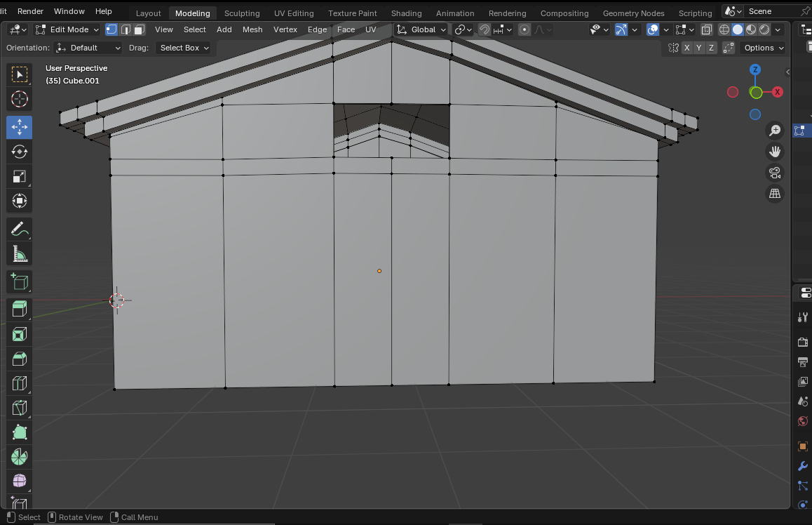812x525 pixels.
Task: Open the selectability and visibility dropdown
Action: coord(599,29)
